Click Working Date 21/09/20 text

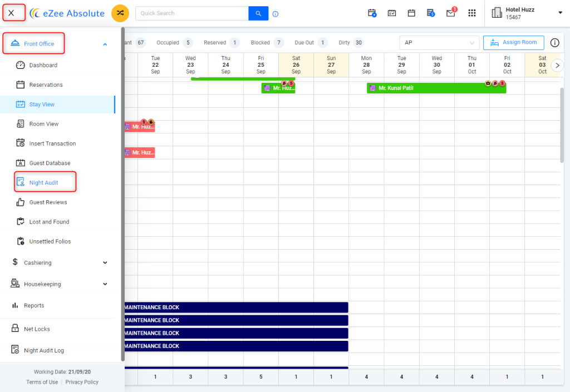point(62,372)
